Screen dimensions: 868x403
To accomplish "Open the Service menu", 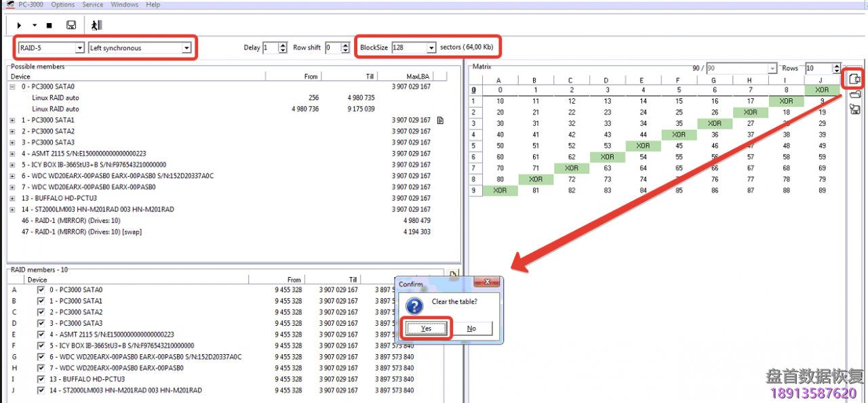I will click(x=92, y=5).
